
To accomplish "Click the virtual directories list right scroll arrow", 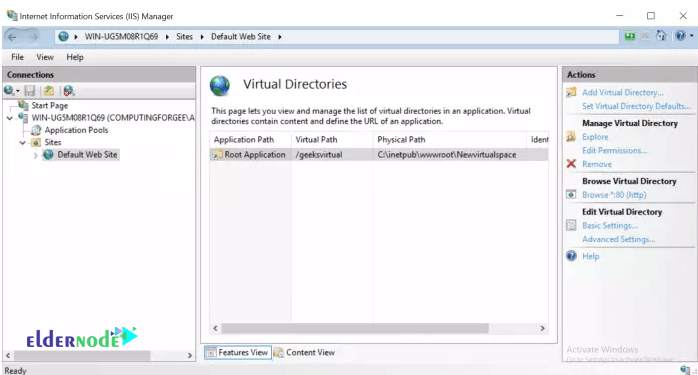I will click(x=542, y=329).
